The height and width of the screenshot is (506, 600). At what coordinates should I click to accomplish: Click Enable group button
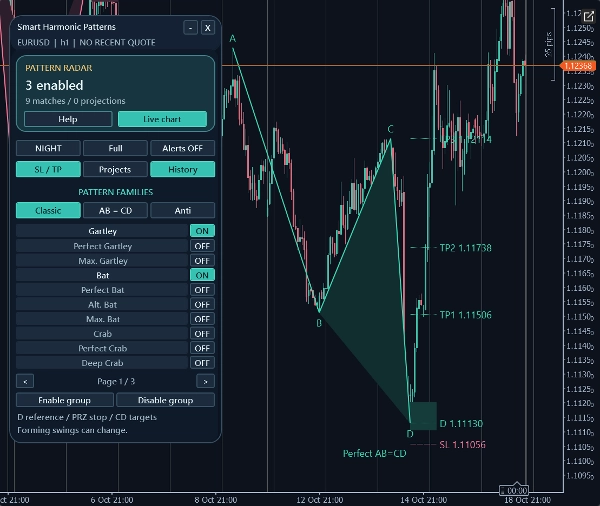point(65,400)
